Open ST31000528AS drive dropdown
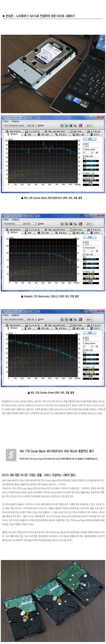 [20, 224]
